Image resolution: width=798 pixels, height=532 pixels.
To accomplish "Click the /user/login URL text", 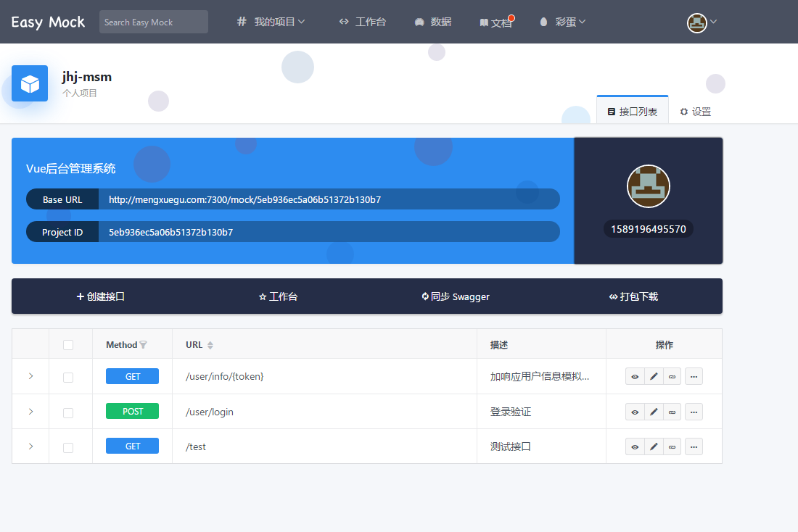I will click(210, 412).
